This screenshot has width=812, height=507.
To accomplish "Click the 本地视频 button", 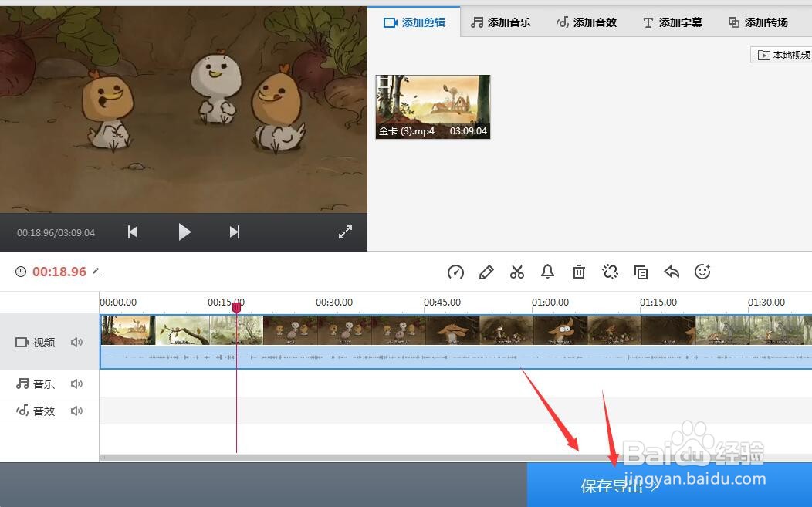I will click(781, 55).
